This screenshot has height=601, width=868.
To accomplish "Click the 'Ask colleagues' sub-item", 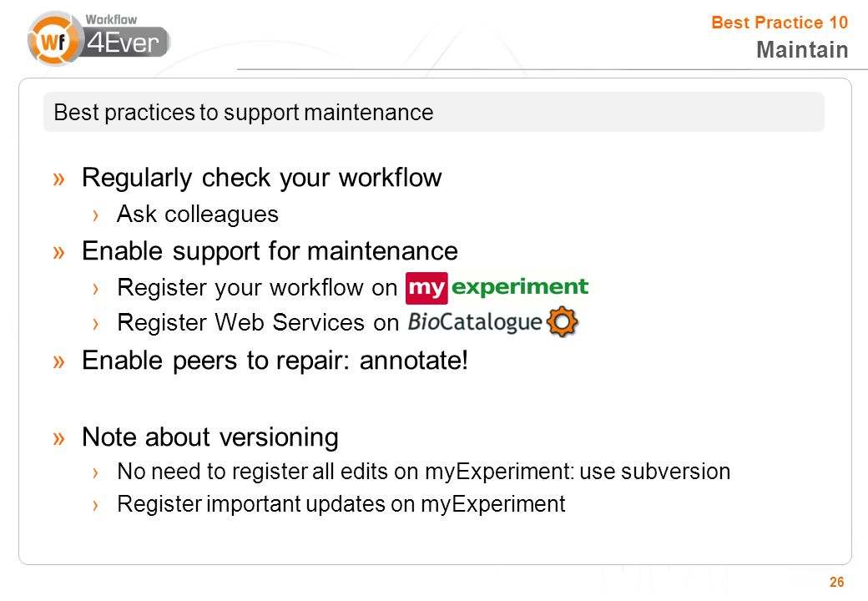I will tap(198, 215).
